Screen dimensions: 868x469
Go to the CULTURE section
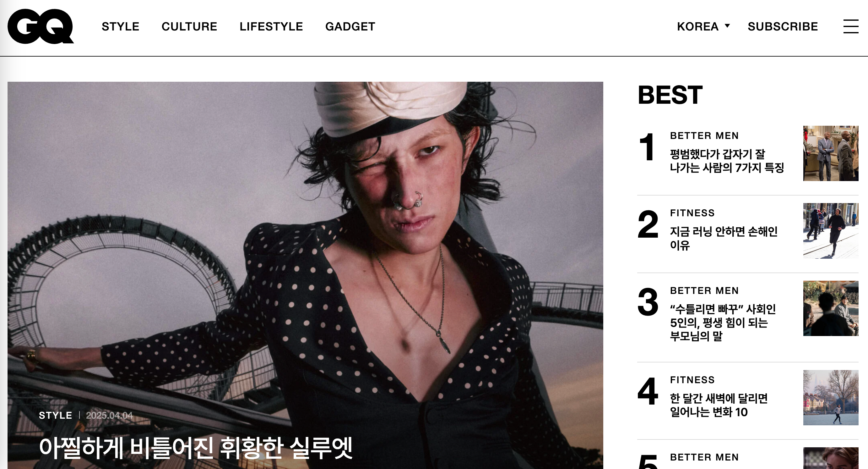click(x=189, y=26)
